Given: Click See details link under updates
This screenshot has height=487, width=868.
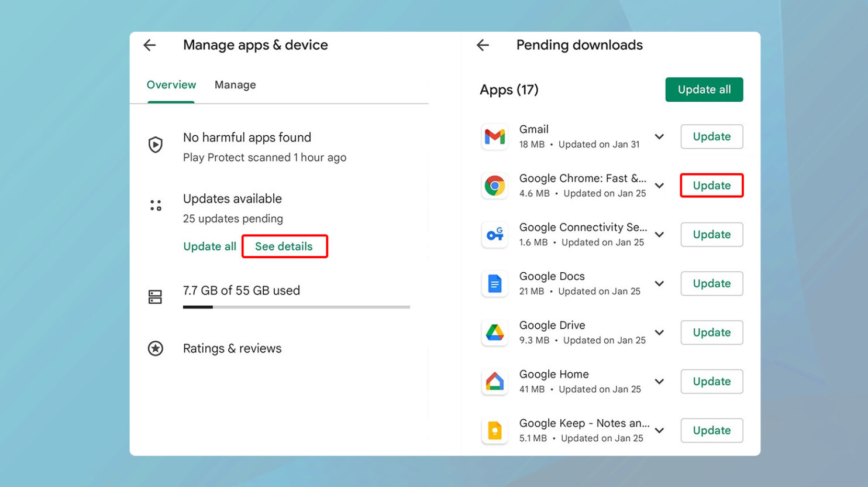Looking at the screenshot, I should tap(284, 246).
